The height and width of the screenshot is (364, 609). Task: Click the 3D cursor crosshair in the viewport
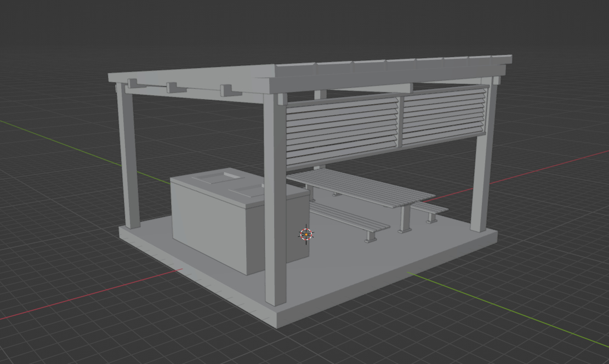click(306, 234)
